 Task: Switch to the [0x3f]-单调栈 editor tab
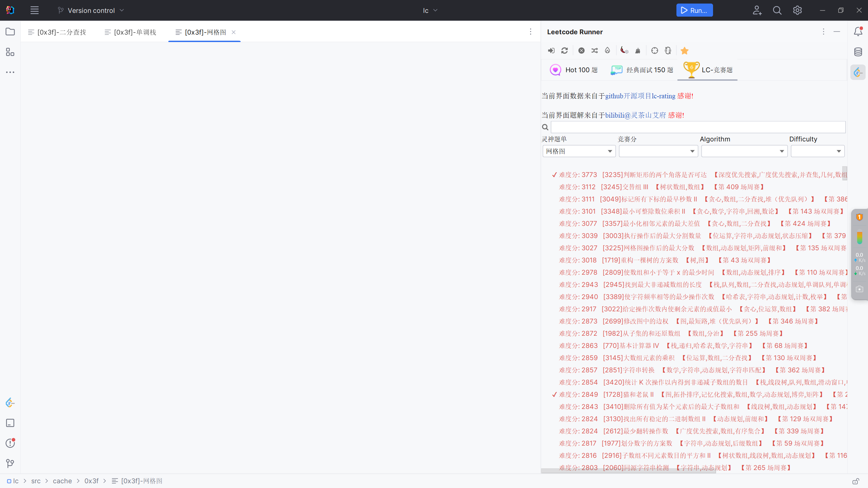coord(131,32)
